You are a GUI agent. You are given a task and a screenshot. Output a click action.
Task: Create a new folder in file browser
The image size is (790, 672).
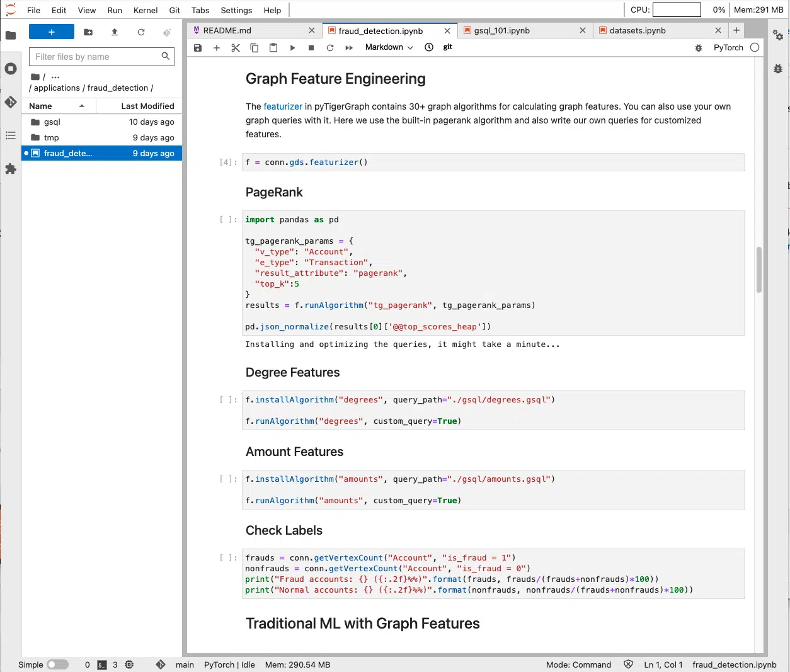pos(88,32)
